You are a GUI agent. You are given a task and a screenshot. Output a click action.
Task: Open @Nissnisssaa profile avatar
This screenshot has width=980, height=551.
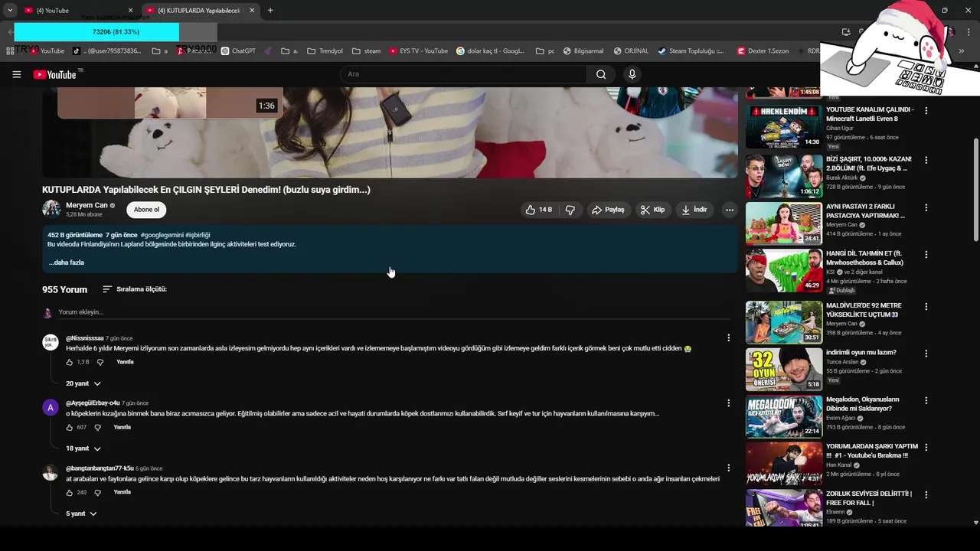(51, 342)
